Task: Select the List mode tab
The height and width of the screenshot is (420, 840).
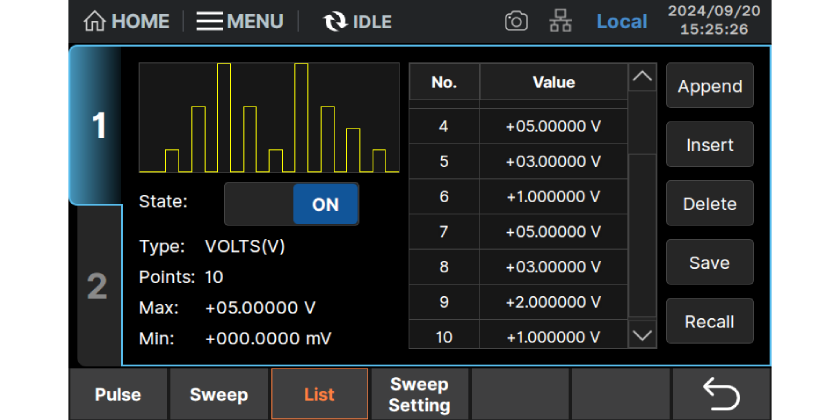Action: point(319,394)
